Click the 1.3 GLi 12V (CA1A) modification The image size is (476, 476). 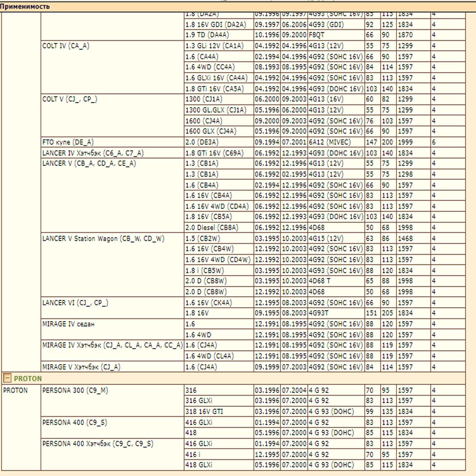pyautogui.click(x=219, y=46)
